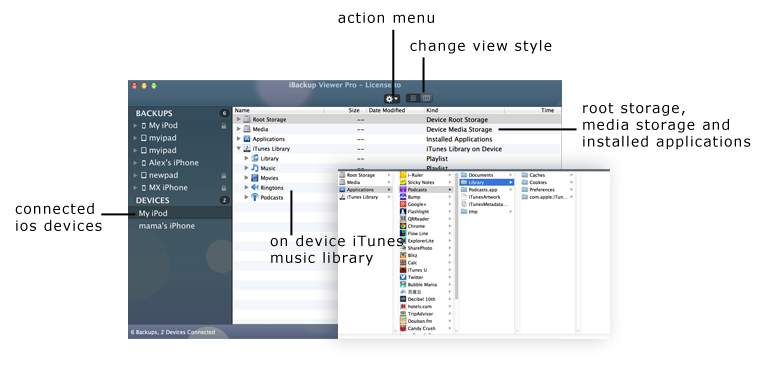The height and width of the screenshot is (366, 764).
Task: Expand Alex's iPhone backup
Action: (x=135, y=163)
